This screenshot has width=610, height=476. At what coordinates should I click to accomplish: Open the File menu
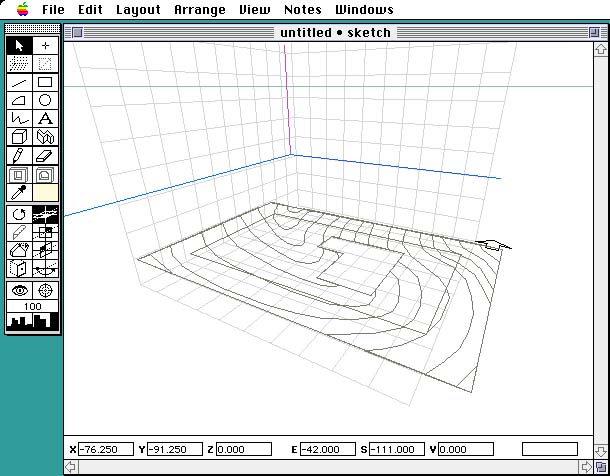53,9
